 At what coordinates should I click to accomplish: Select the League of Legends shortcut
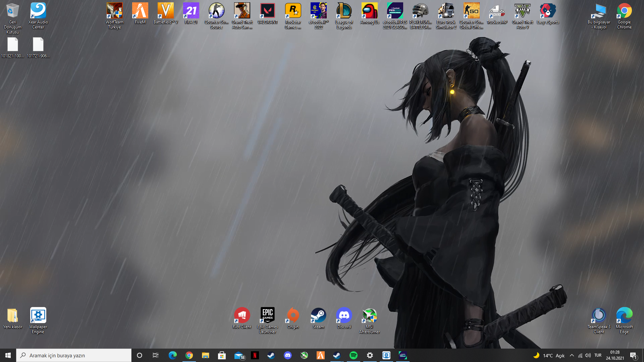(x=344, y=16)
